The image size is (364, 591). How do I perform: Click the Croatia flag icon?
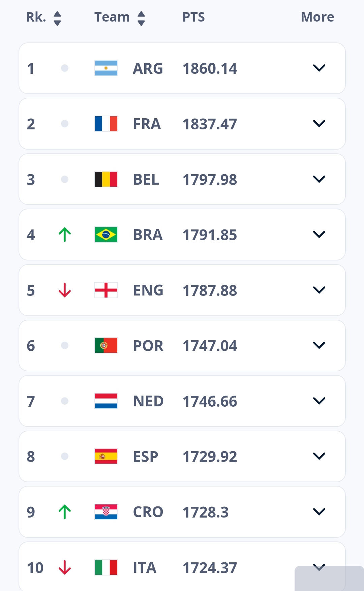click(106, 512)
